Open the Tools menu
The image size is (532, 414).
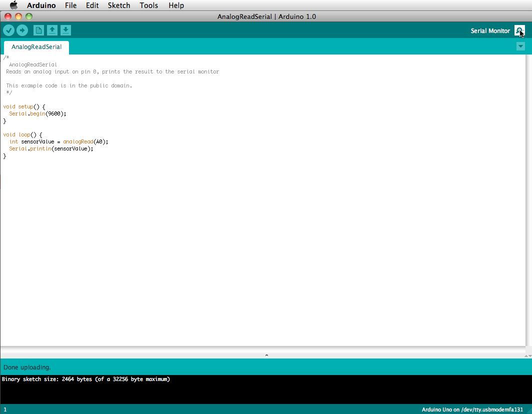click(x=148, y=5)
